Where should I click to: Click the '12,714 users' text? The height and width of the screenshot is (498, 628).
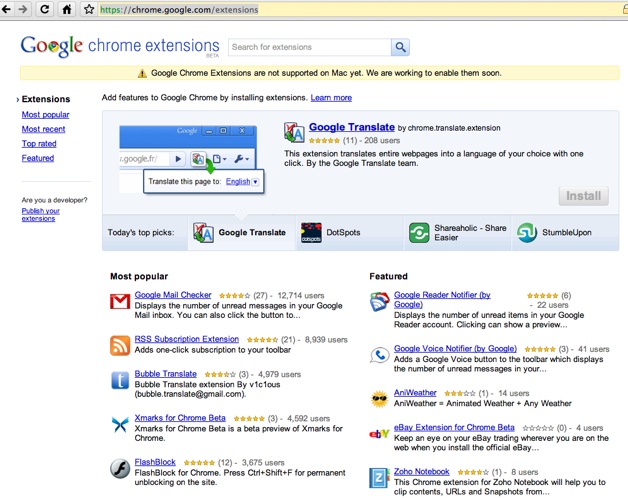pos(301,296)
